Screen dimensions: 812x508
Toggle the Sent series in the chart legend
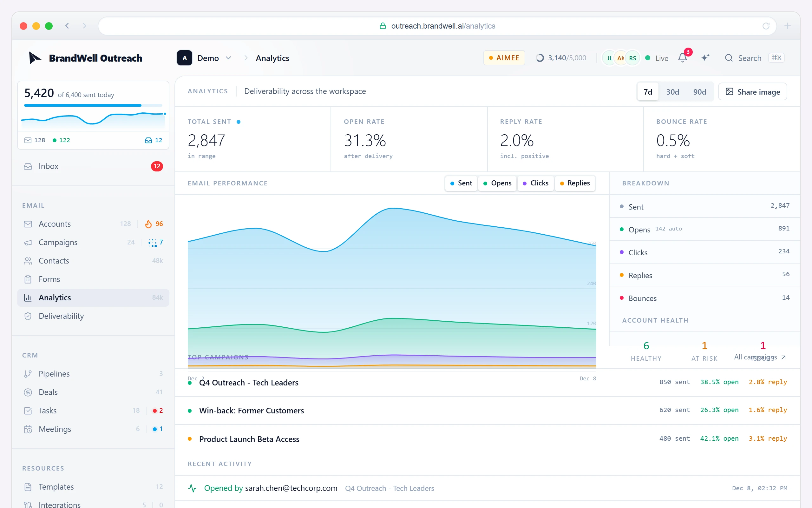[x=461, y=183]
